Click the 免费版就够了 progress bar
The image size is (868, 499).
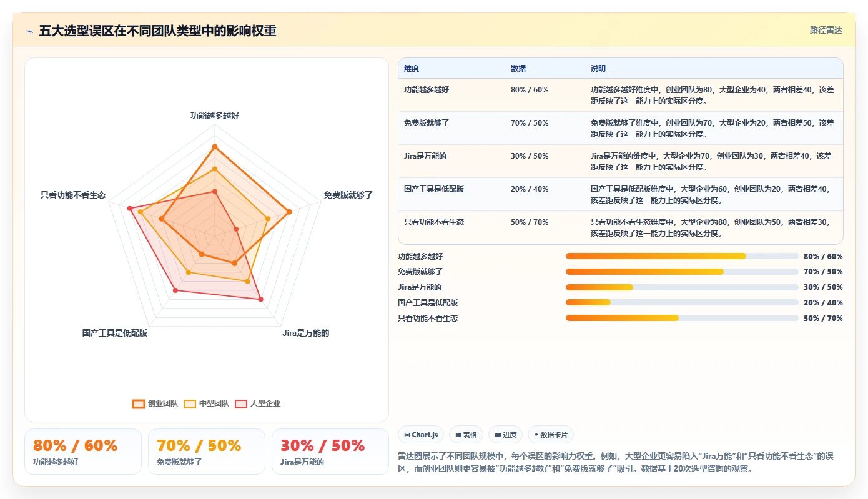tap(682, 272)
